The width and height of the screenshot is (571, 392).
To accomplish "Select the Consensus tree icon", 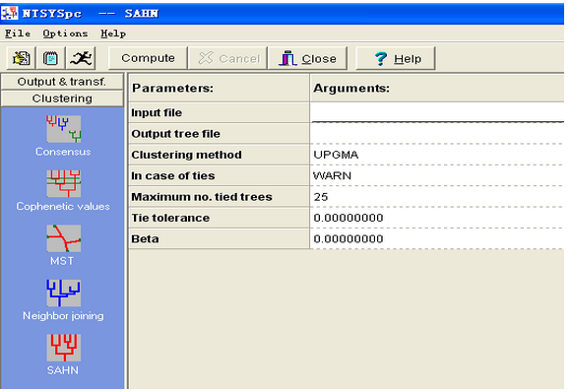I will pyautogui.click(x=63, y=129).
